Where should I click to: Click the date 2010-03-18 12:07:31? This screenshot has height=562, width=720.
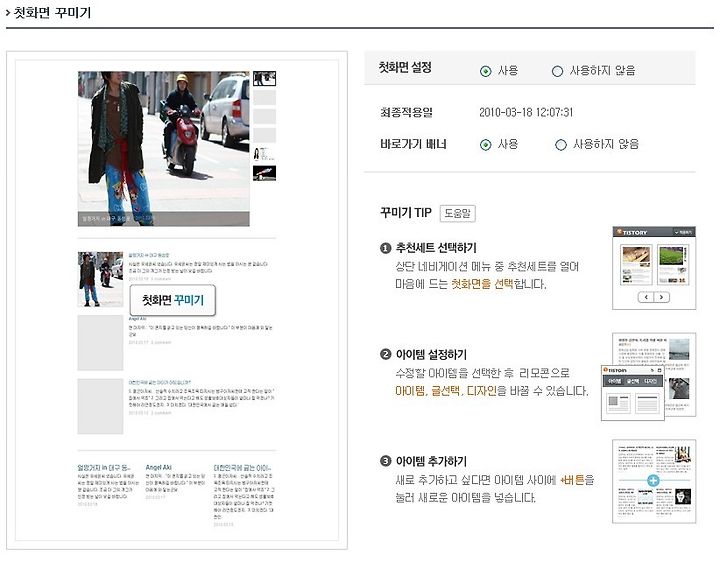526,112
